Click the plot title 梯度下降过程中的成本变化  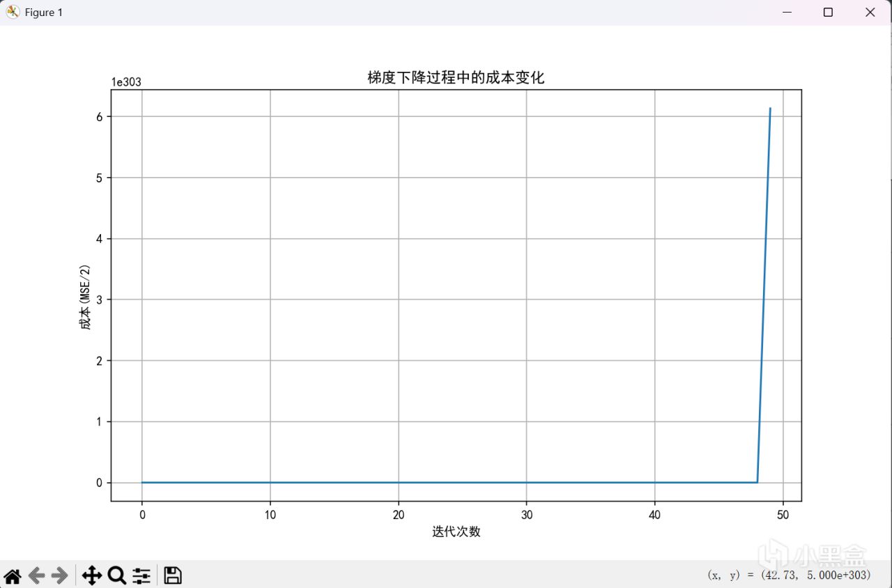click(x=456, y=78)
